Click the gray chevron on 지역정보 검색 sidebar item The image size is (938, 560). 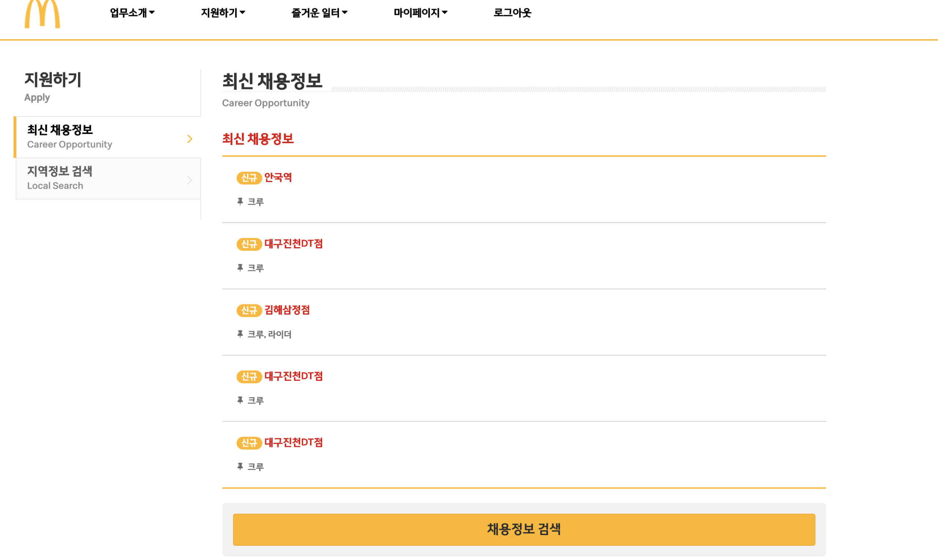coord(189,180)
